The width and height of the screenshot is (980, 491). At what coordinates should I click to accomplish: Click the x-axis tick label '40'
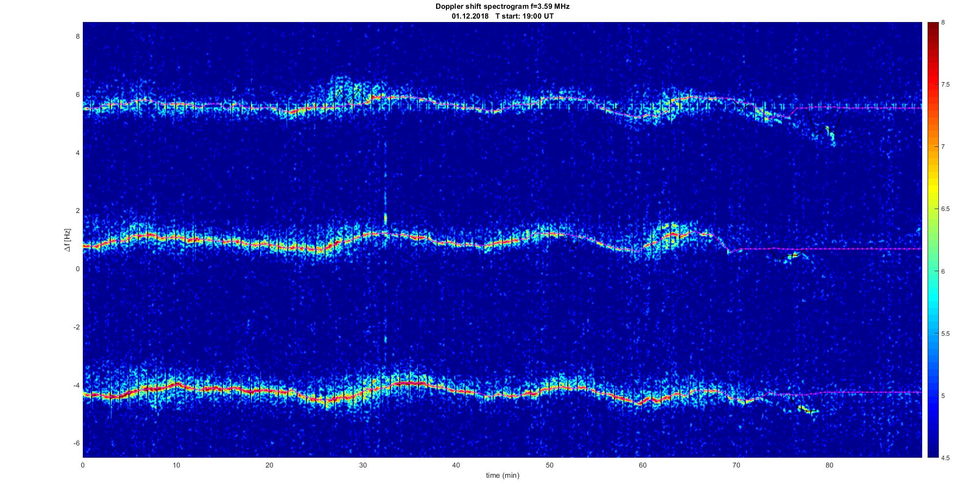pyautogui.click(x=456, y=465)
